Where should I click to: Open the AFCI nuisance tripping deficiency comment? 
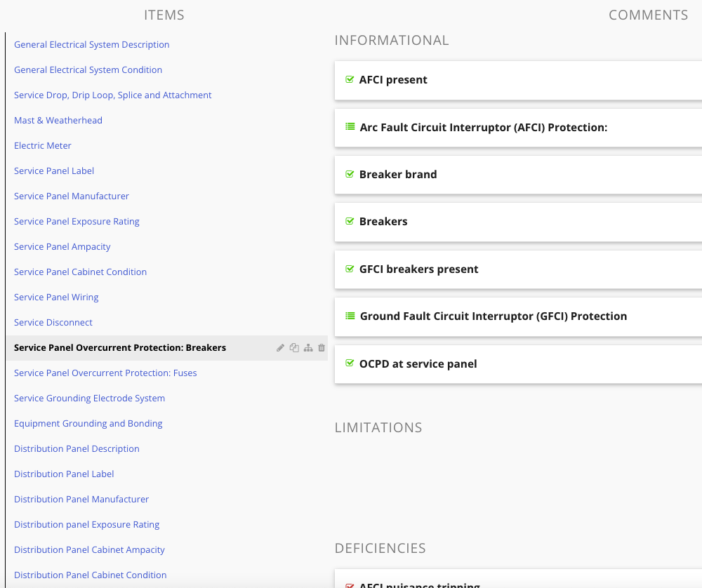tap(518, 579)
